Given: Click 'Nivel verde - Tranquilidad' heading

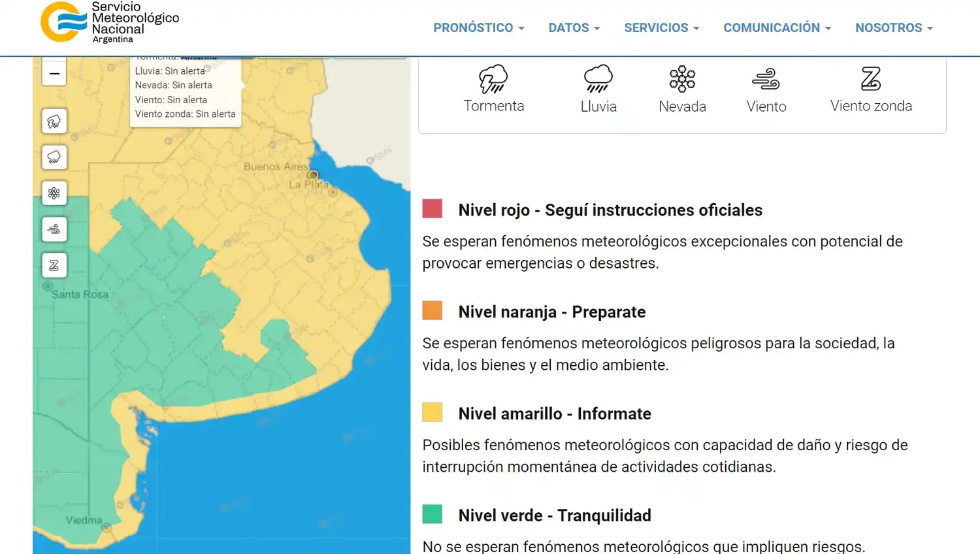Looking at the screenshot, I should [x=555, y=515].
